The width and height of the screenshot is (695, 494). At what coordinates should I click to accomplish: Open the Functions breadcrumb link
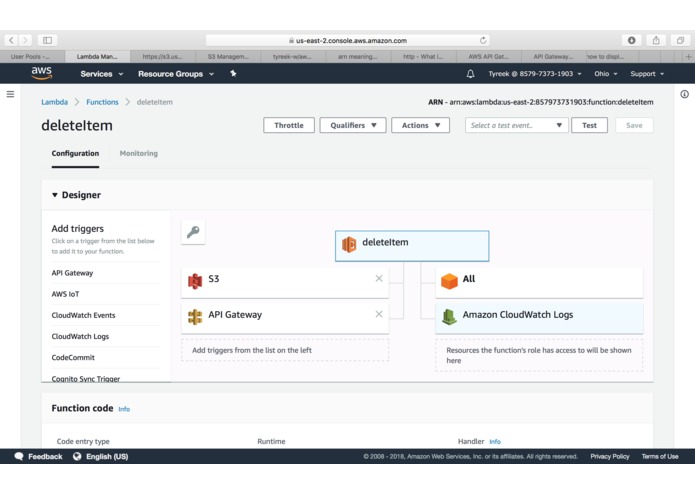(102, 102)
